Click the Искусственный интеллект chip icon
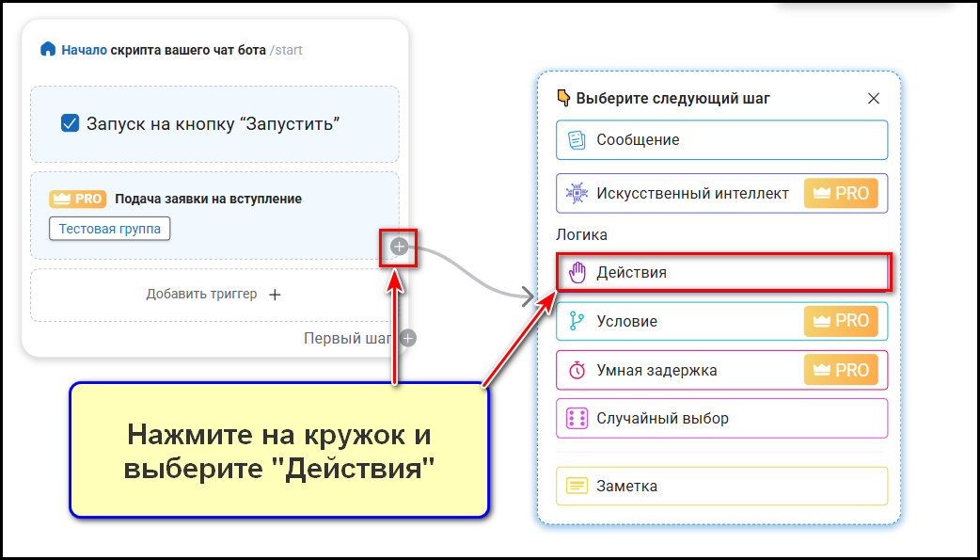Screen dimensions: 980x560 click(577, 193)
